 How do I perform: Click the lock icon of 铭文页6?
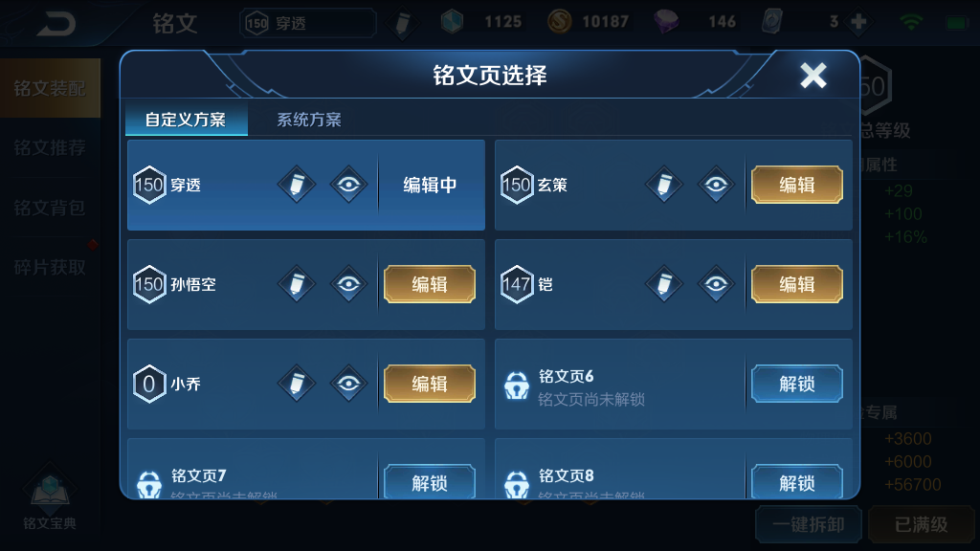click(x=517, y=386)
